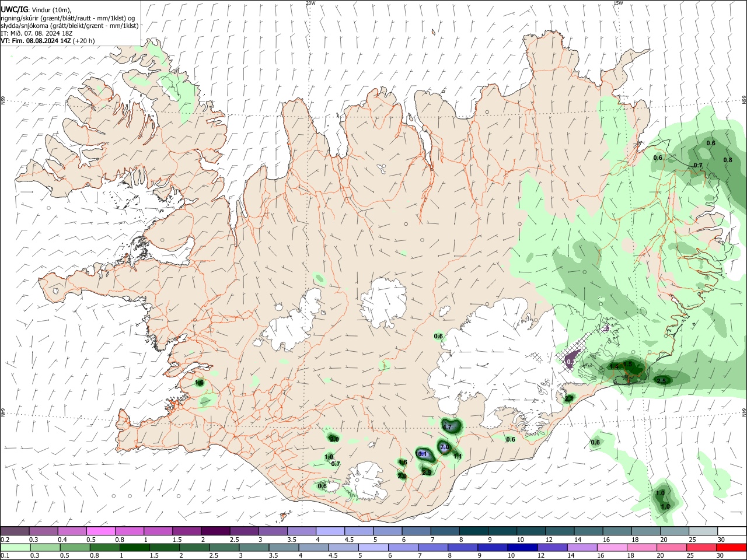Click the 10.1 precipitation value on the map
This screenshot has width=747, height=560.
coord(423,454)
